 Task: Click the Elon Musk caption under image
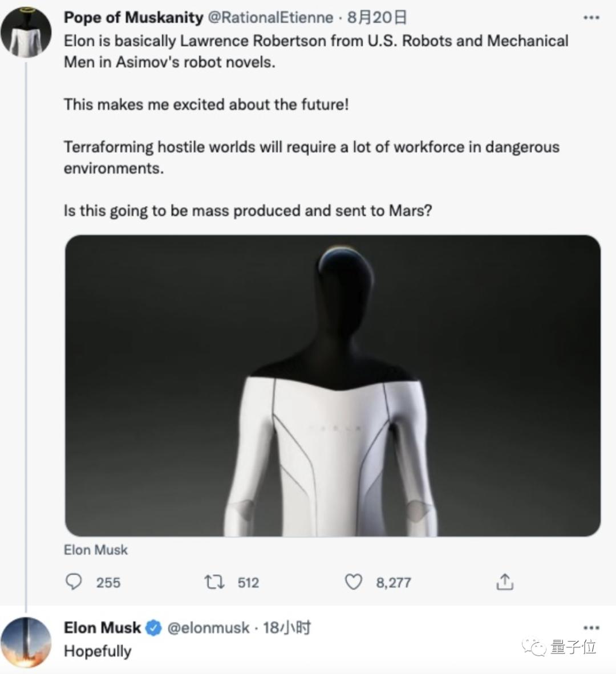pyautogui.click(x=96, y=550)
